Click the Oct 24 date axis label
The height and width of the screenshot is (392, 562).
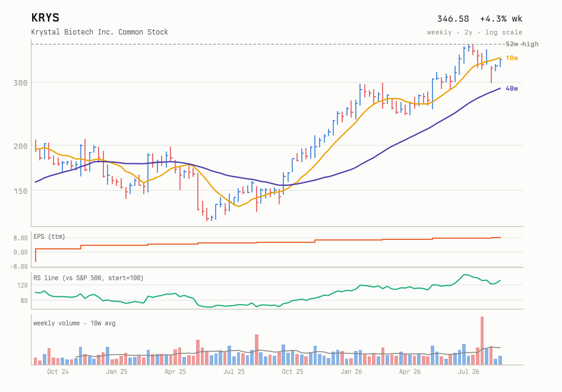click(x=58, y=372)
